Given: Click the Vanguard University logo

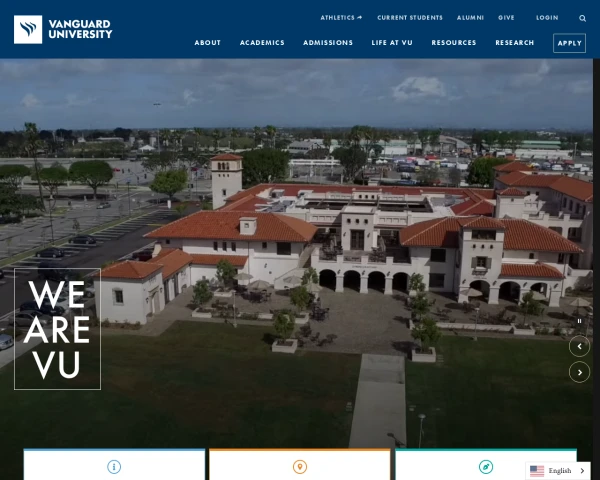Looking at the screenshot, I should pyautogui.click(x=63, y=29).
